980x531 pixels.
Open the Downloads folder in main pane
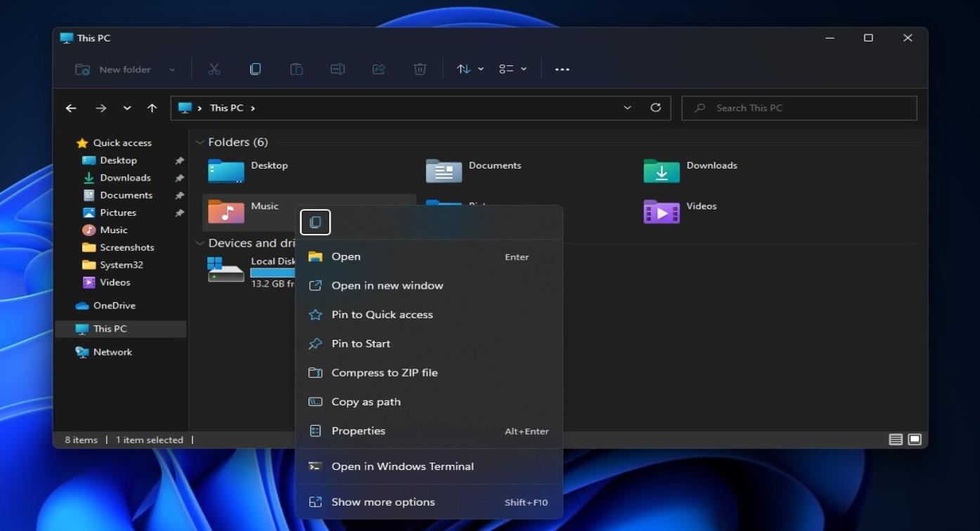[661, 171]
